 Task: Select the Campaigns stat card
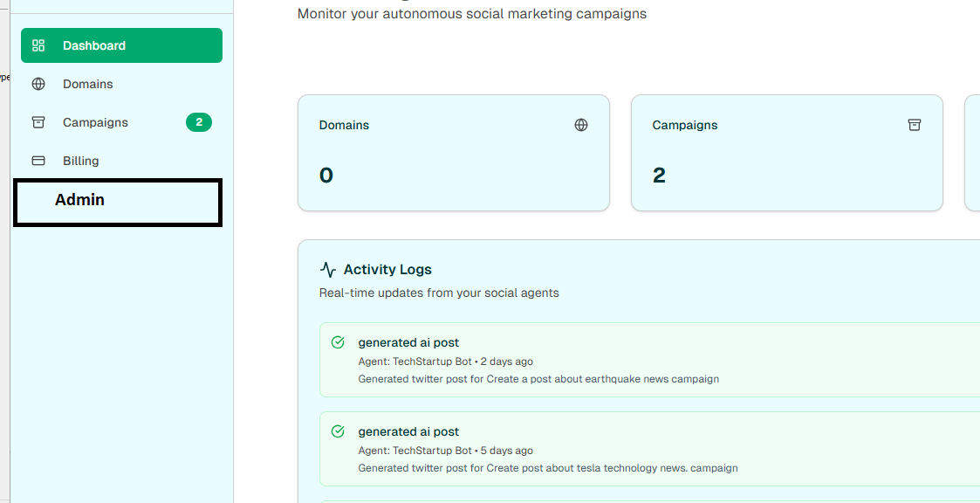(786, 153)
